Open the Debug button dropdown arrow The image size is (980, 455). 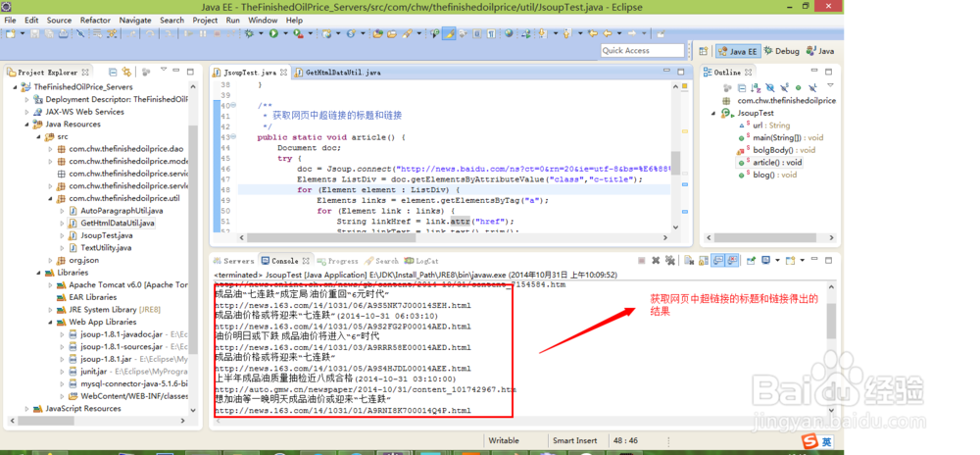point(261,33)
